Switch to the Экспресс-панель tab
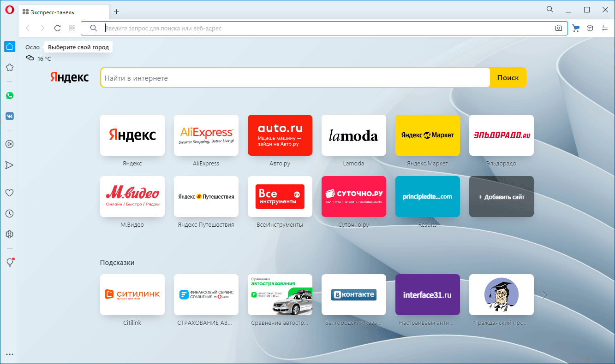This screenshot has height=364, width=615. click(64, 12)
